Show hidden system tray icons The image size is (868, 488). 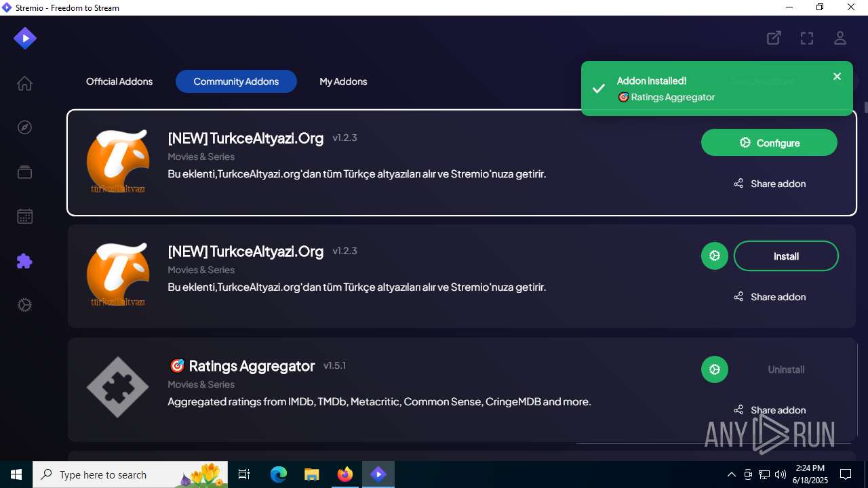(x=731, y=474)
